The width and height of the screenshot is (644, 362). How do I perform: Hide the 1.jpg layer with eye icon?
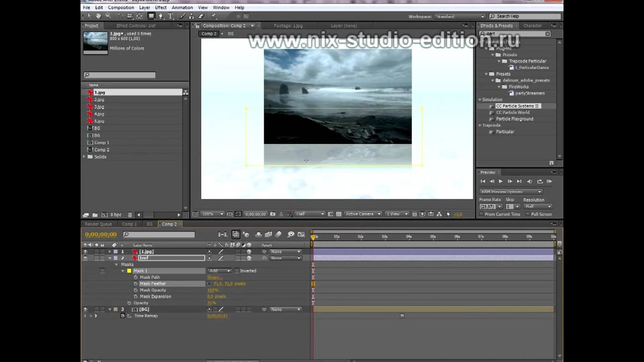click(85, 251)
